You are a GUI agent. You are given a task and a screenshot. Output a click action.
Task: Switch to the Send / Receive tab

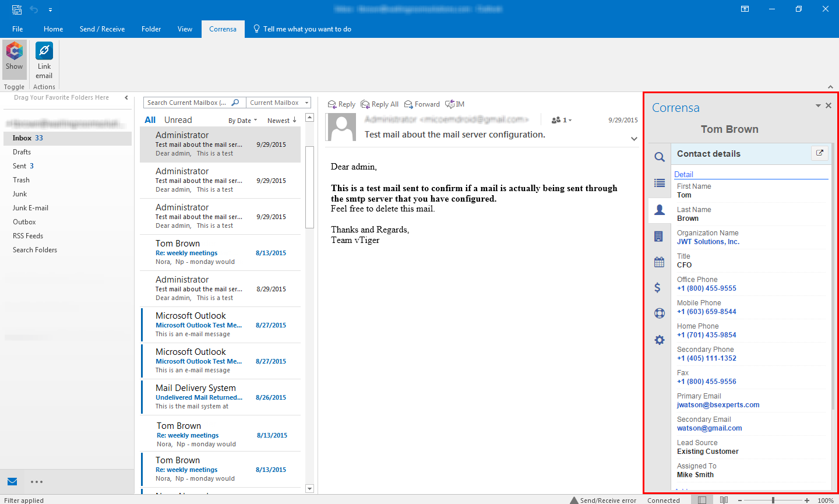pos(102,29)
